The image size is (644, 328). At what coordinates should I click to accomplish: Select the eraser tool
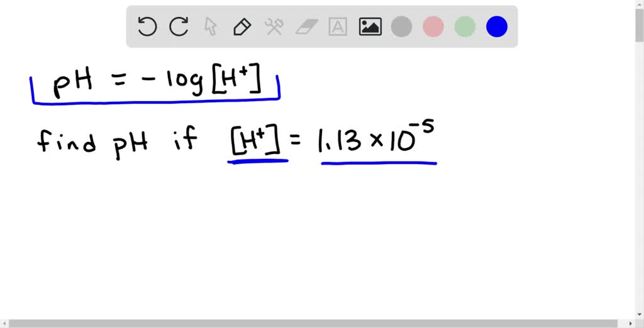pyautogui.click(x=306, y=26)
